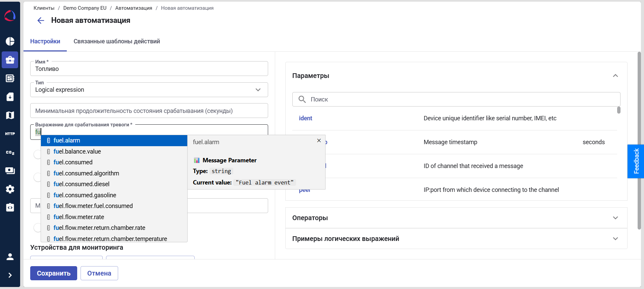Open the code clipboard sidebar icon
Screen dimensions: 644x289
(x=10, y=207)
